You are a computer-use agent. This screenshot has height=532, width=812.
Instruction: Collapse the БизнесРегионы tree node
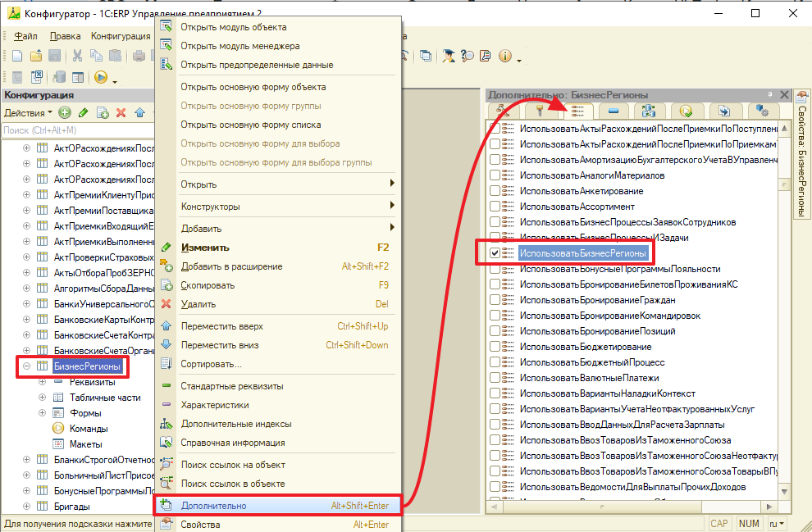(26, 366)
